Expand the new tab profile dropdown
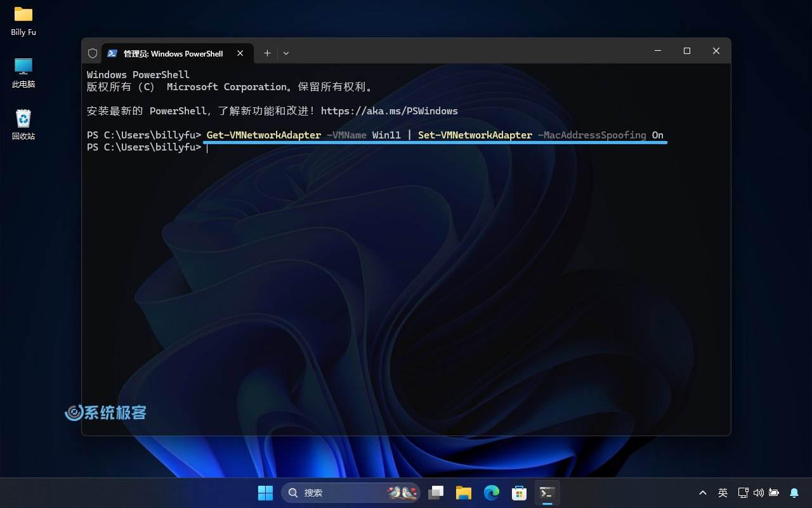The width and height of the screenshot is (812, 508). (286, 53)
